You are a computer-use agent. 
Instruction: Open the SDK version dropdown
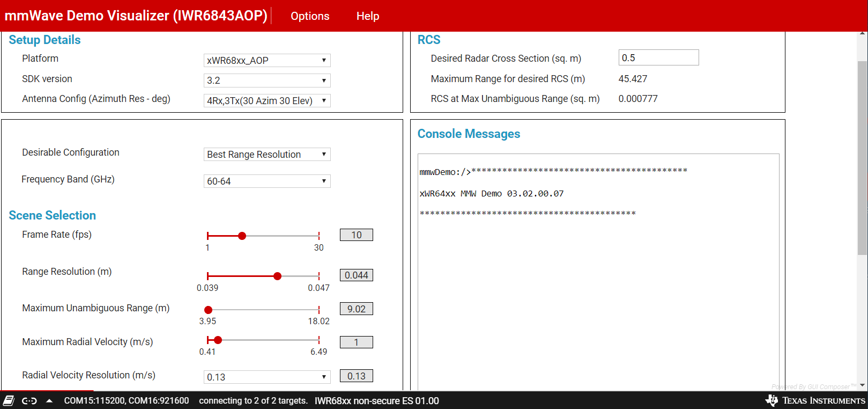(267, 81)
